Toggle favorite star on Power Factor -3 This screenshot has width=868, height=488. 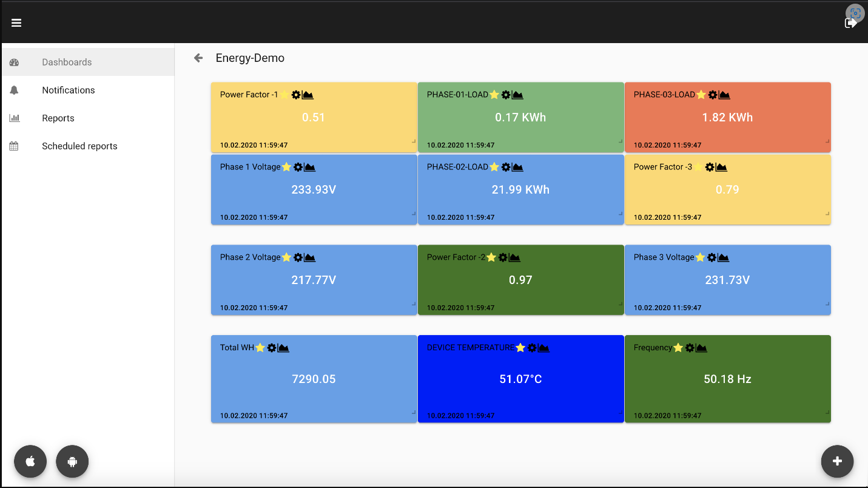click(698, 167)
